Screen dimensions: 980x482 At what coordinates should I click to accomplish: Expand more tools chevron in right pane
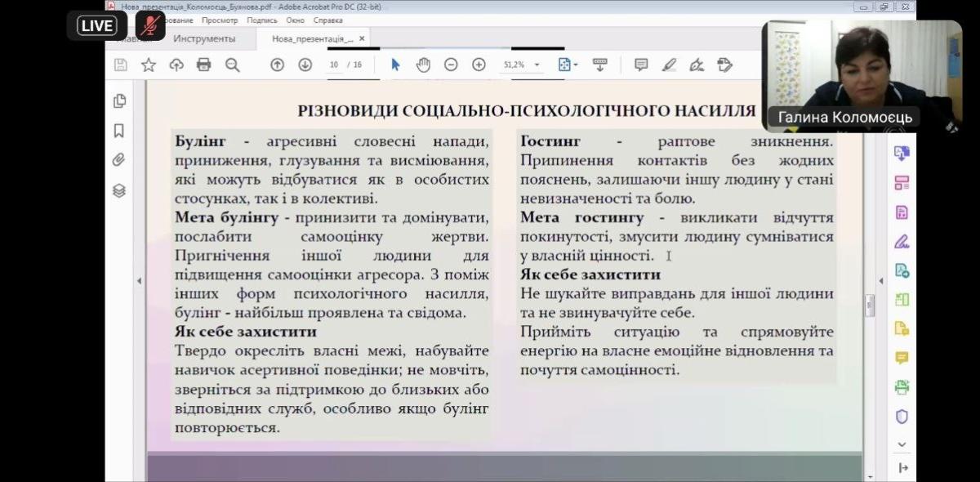[902, 444]
